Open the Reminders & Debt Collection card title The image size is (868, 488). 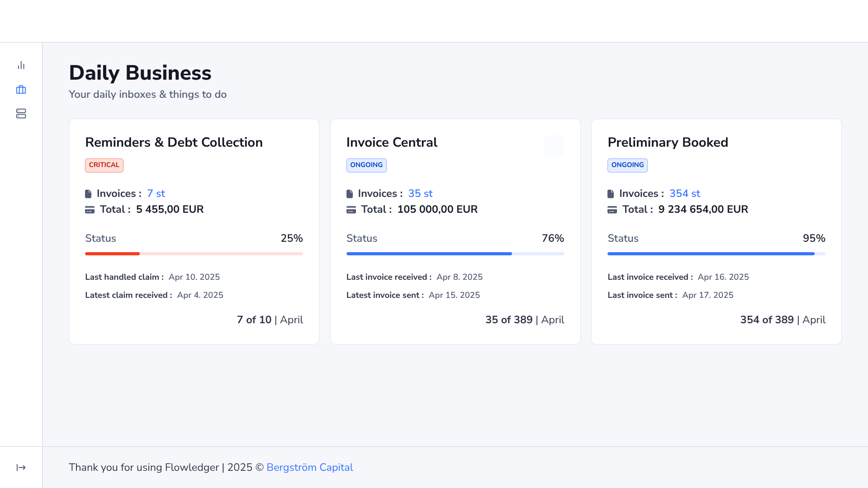[174, 142]
